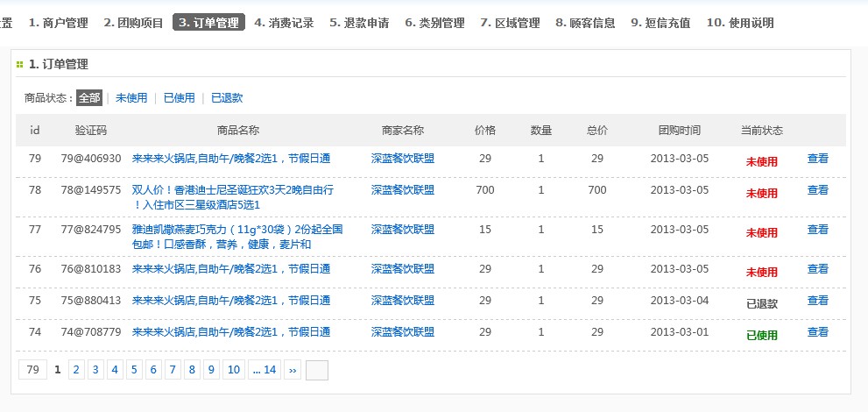
Task: Open product link for order 74
Action: coord(231,331)
